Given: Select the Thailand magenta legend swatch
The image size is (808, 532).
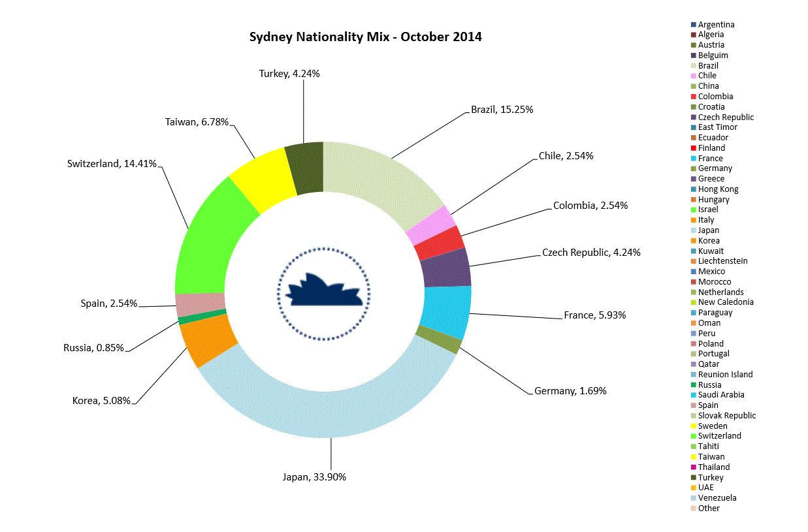Looking at the screenshot, I should (x=693, y=467).
